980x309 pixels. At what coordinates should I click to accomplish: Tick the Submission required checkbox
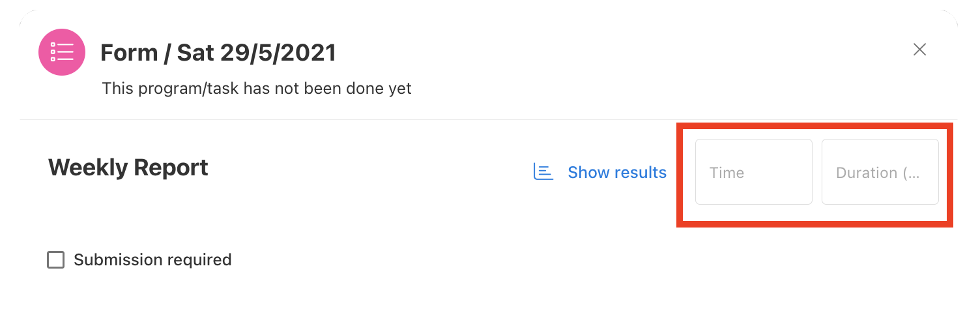pyautogui.click(x=56, y=260)
